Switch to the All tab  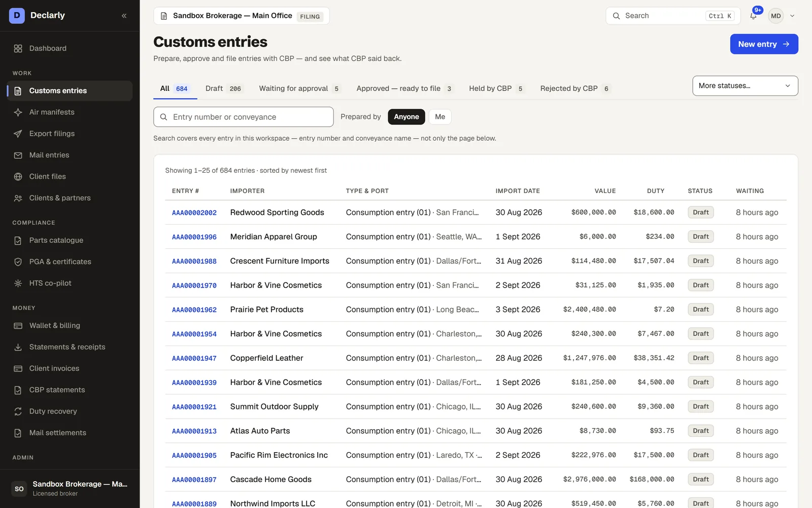tap(175, 88)
